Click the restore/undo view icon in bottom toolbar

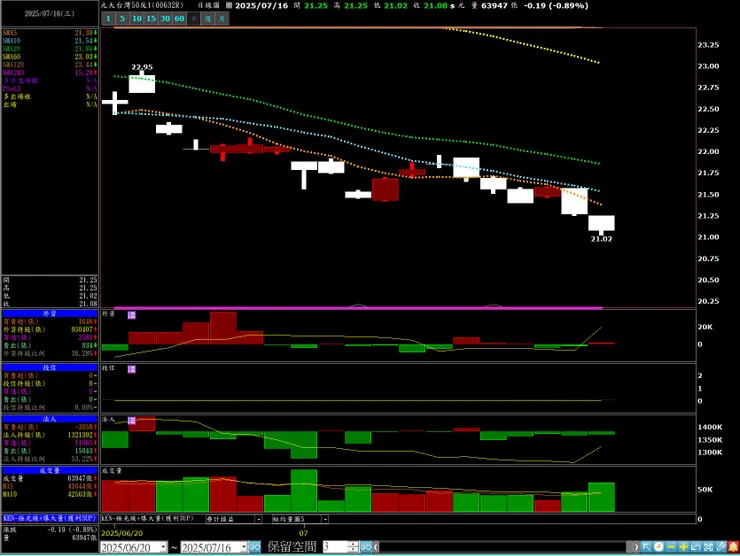(x=696, y=547)
